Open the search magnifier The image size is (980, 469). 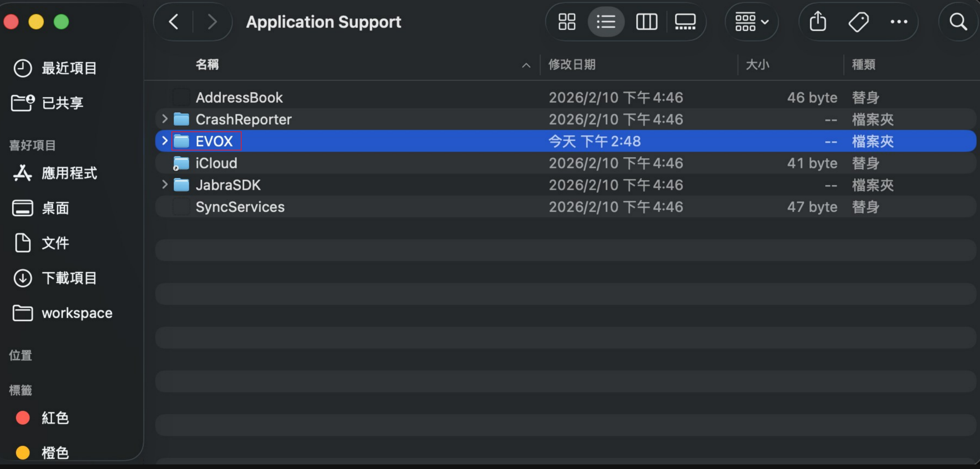[x=958, y=22]
